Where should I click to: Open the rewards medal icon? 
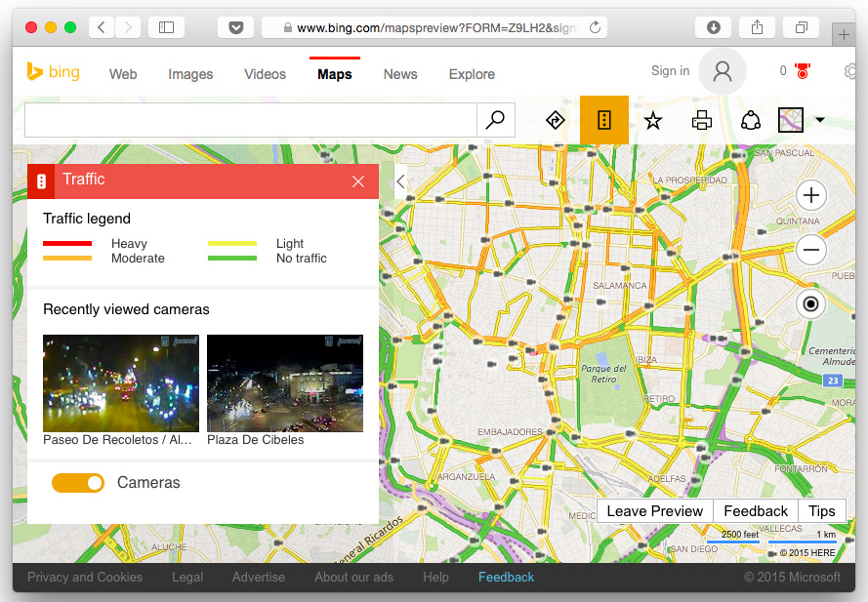pyautogui.click(x=803, y=71)
